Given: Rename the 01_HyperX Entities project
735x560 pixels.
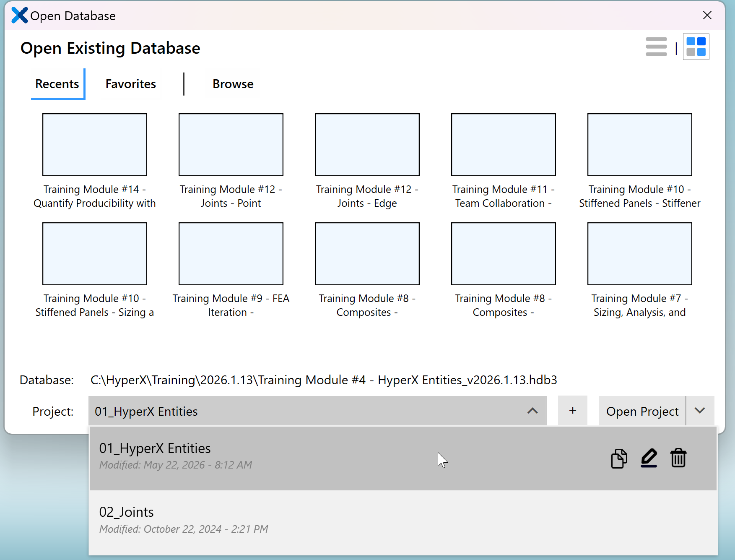Looking at the screenshot, I should 649,458.
